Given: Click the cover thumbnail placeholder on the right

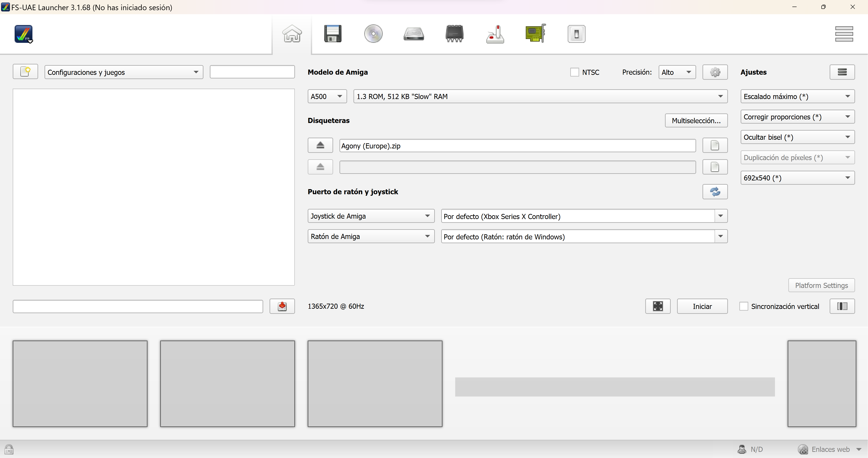Looking at the screenshot, I should coord(822,383).
